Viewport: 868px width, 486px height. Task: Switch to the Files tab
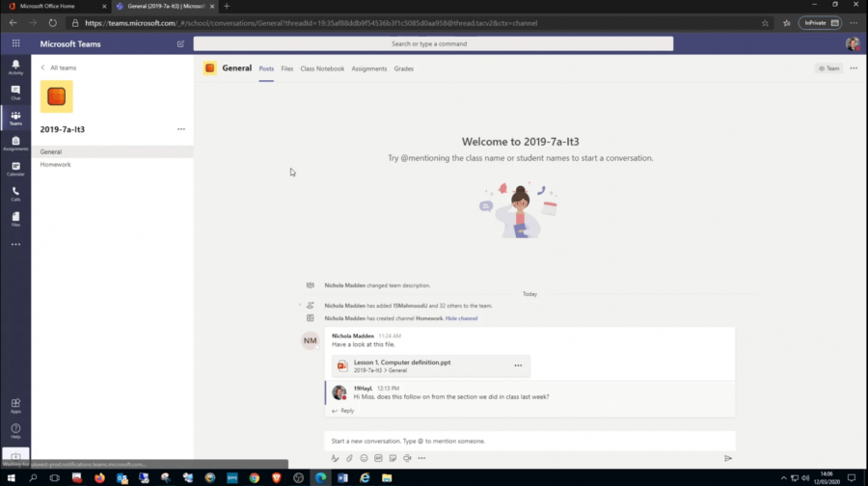pos(287,68)
